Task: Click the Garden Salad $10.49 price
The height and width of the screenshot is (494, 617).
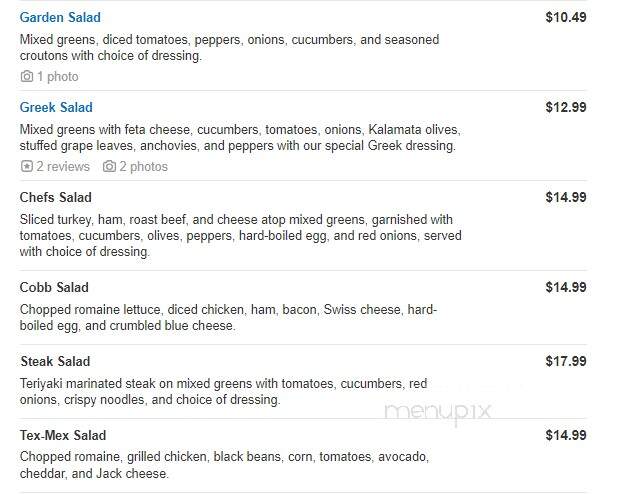Action: coord(566,17)
